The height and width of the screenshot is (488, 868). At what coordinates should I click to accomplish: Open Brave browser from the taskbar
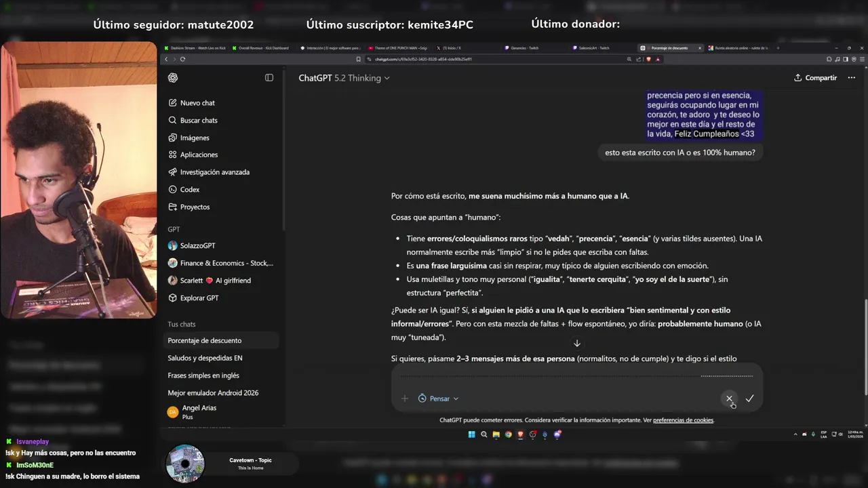[x=521, y=434]
